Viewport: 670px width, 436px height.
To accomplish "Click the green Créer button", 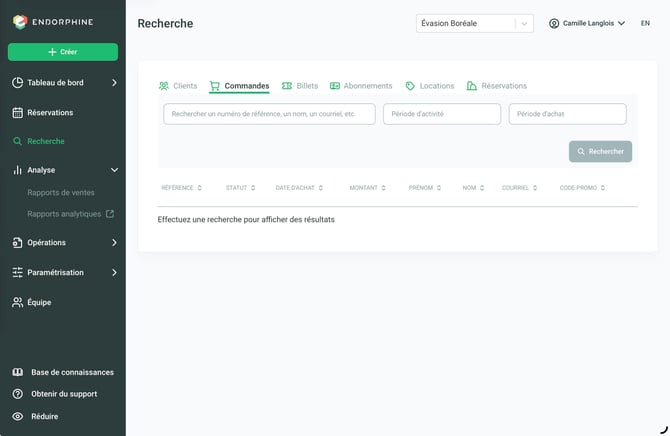I will [x=63, y=52].
